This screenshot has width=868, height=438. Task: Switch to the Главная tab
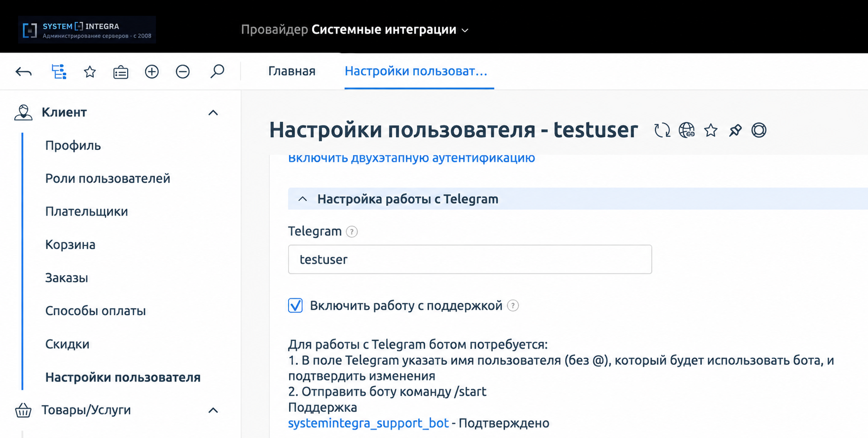pos(292,71)
